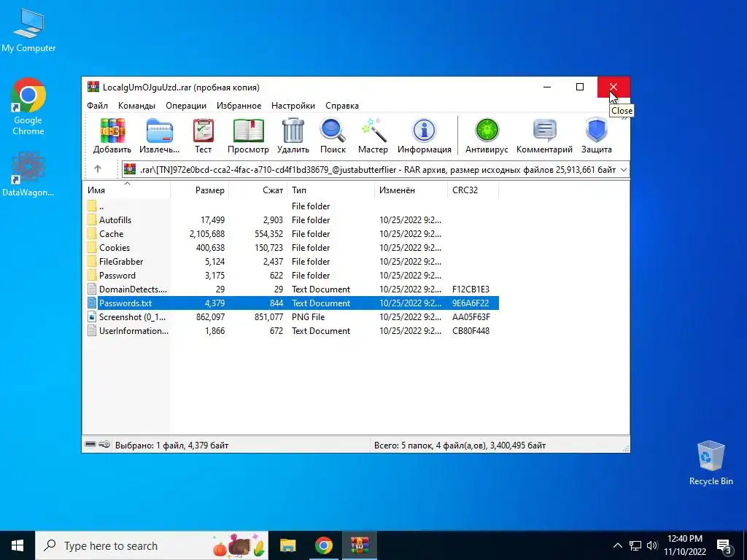Start Антивирус (virus scan) tool

click(x=487, y=136)
